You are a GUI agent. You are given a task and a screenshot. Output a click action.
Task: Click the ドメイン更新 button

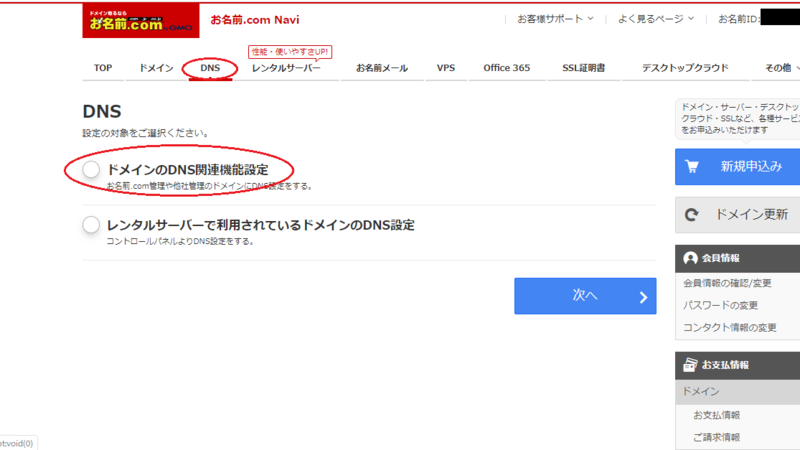point(737,215)
